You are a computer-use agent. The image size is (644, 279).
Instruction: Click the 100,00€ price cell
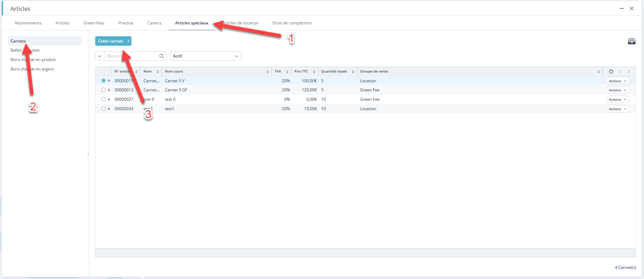pos(309,81)
